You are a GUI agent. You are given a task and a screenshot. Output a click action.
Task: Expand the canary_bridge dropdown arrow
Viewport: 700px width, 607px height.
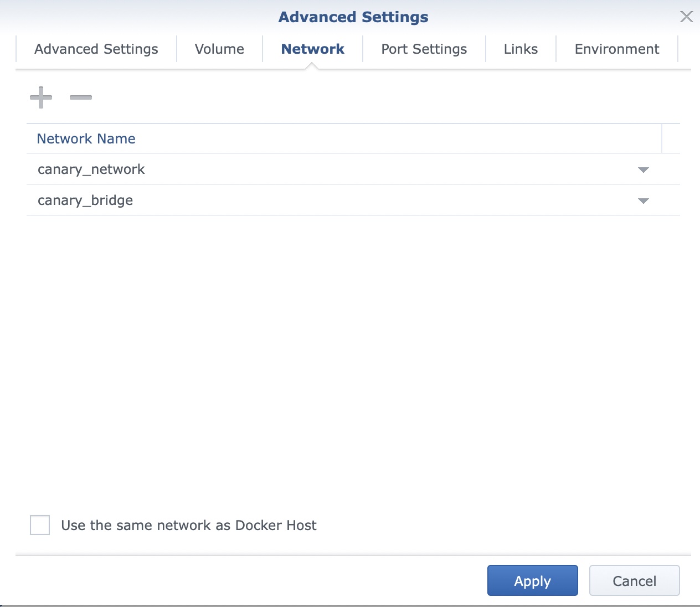point(644,201)
